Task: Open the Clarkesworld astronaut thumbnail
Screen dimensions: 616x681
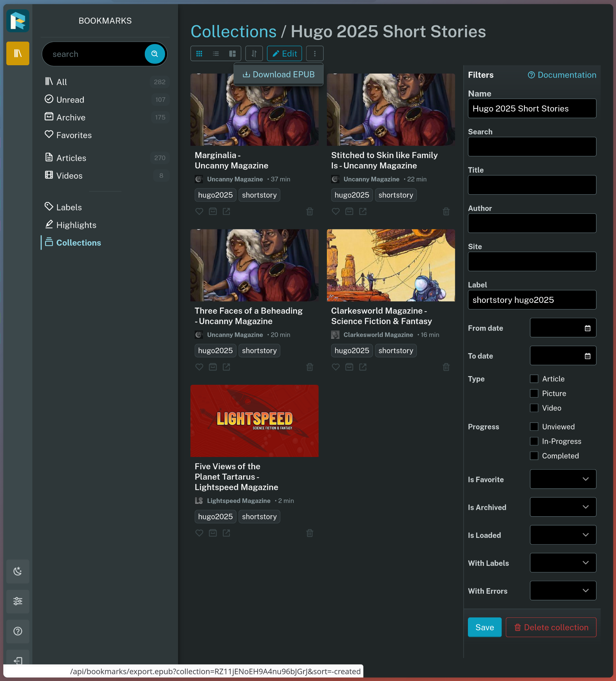Action: pos(391,266)
